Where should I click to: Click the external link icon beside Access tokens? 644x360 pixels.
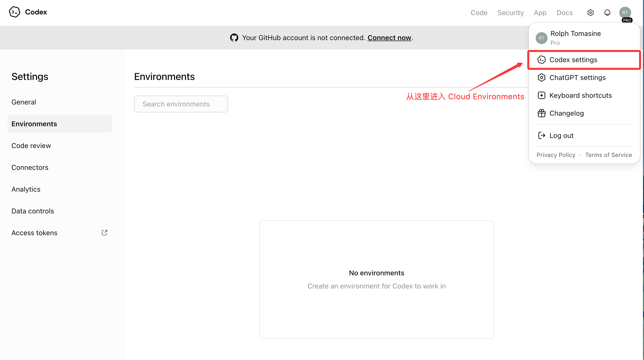(x=105, y=232)
